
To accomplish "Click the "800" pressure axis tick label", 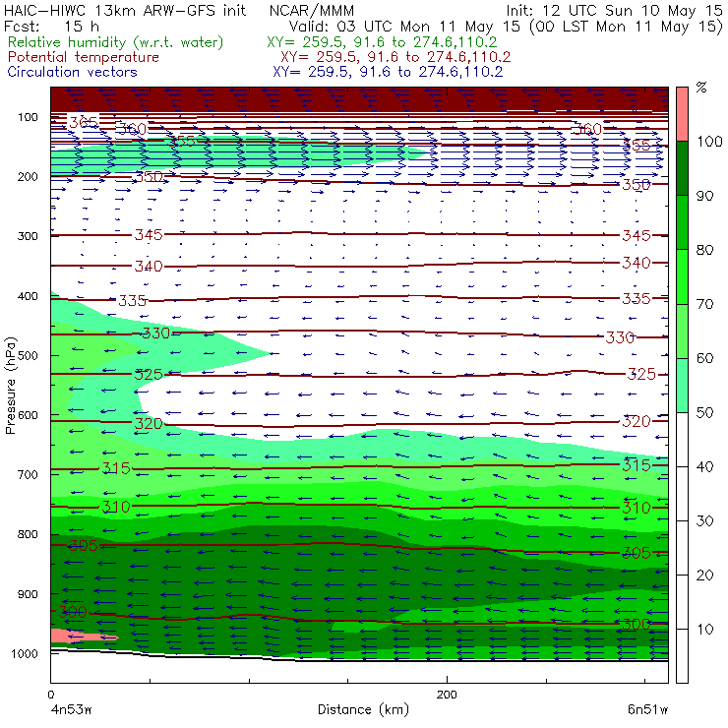I will (x=28, y=534).
